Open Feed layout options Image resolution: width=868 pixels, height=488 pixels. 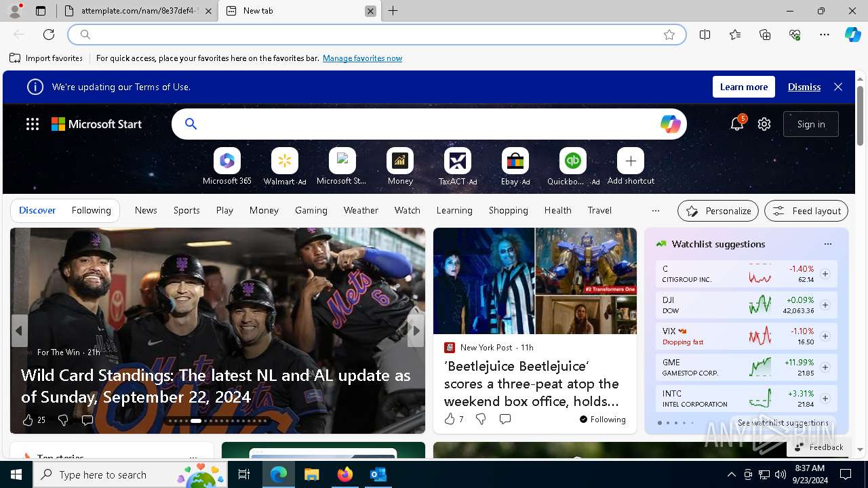pos(806,211)
